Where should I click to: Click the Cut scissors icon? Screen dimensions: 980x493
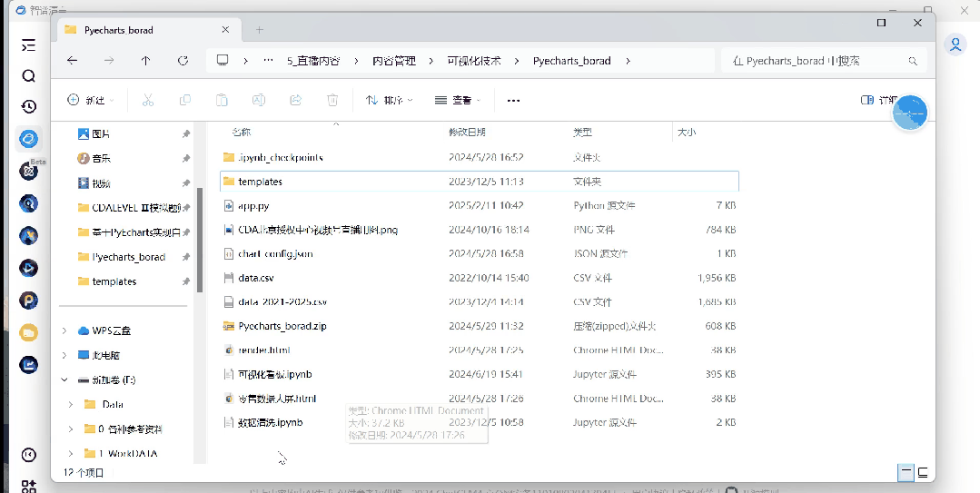point(148,100)
